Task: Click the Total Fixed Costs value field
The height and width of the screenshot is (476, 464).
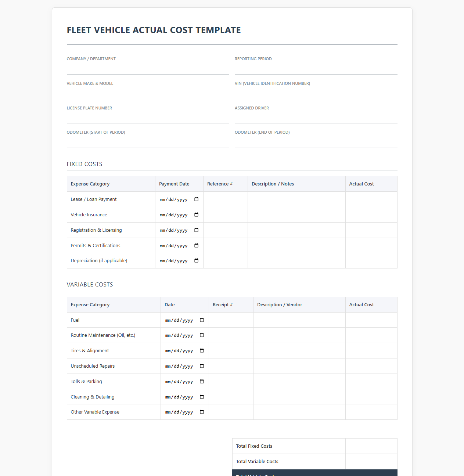Action: (371, 446)
